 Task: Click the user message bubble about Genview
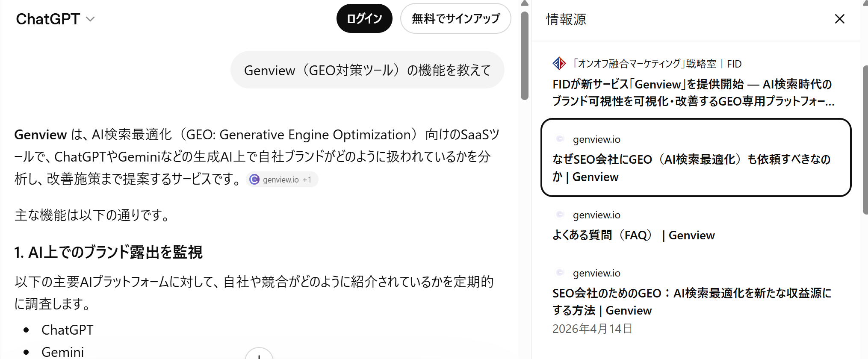point(367,70)
